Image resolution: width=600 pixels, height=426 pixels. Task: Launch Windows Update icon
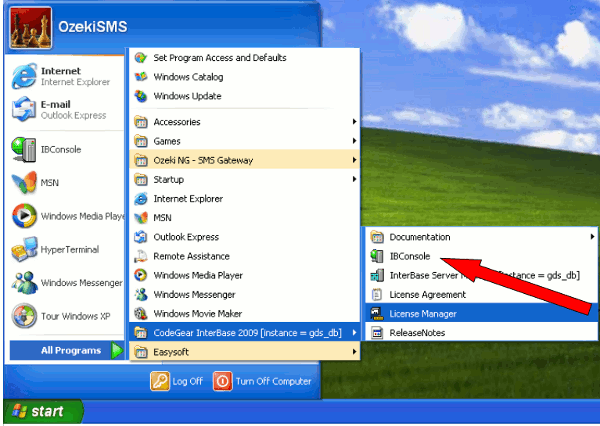coord(141,96)
